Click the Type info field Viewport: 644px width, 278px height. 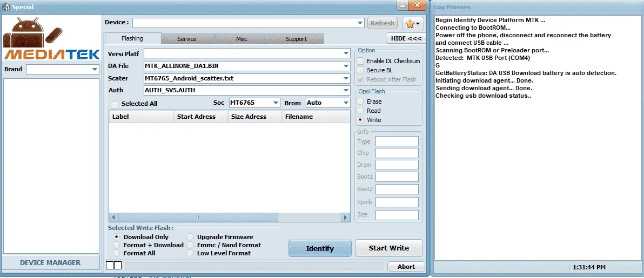click(x=397, y=141)
